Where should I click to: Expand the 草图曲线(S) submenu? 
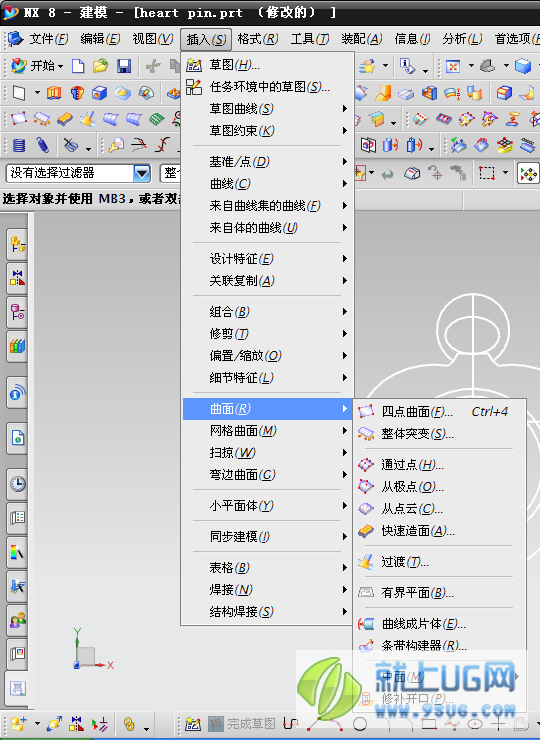tap(267, 109)
